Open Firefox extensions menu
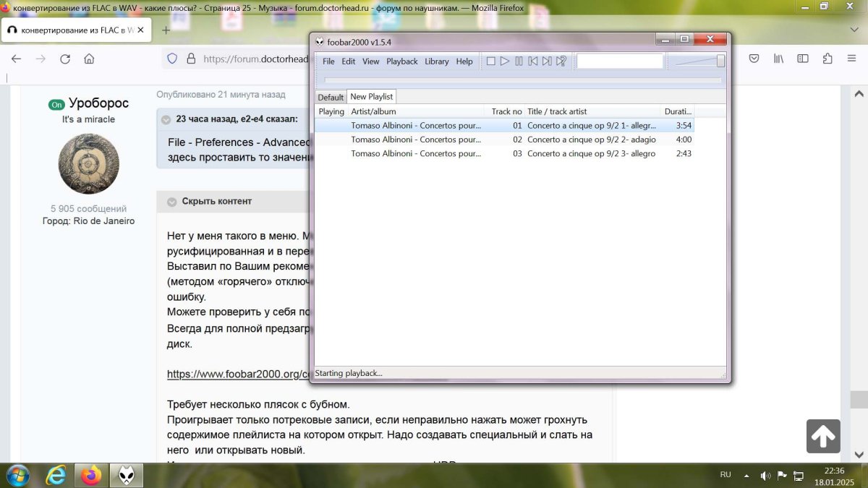Screen dimensions: 868x488 tap(827, 59)
